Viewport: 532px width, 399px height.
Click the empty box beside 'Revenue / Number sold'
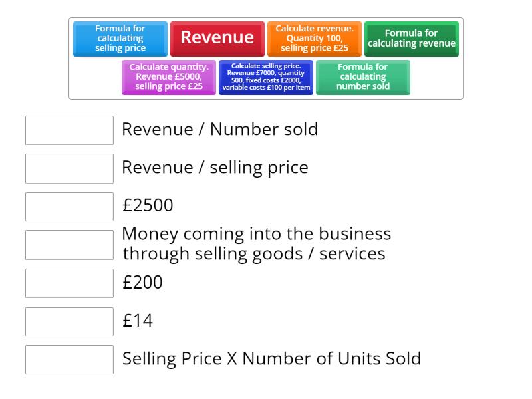click(70, 130)
